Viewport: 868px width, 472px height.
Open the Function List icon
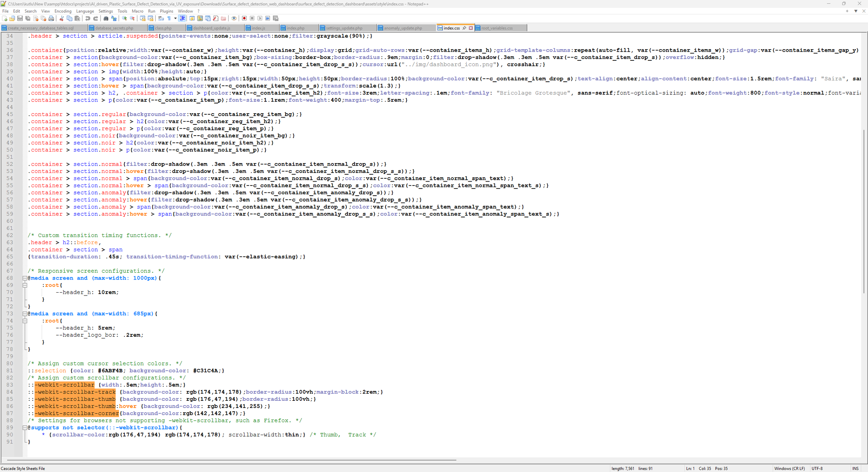coord(216,18)
